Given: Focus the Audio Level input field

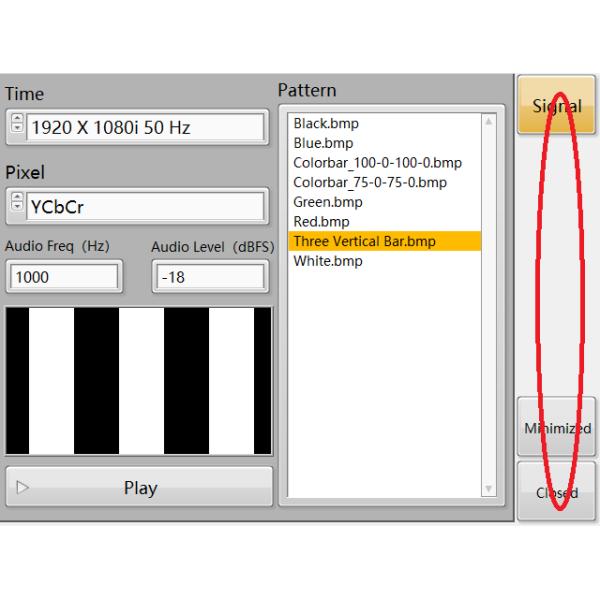Looking at the screenshot, I should point(209,277).
